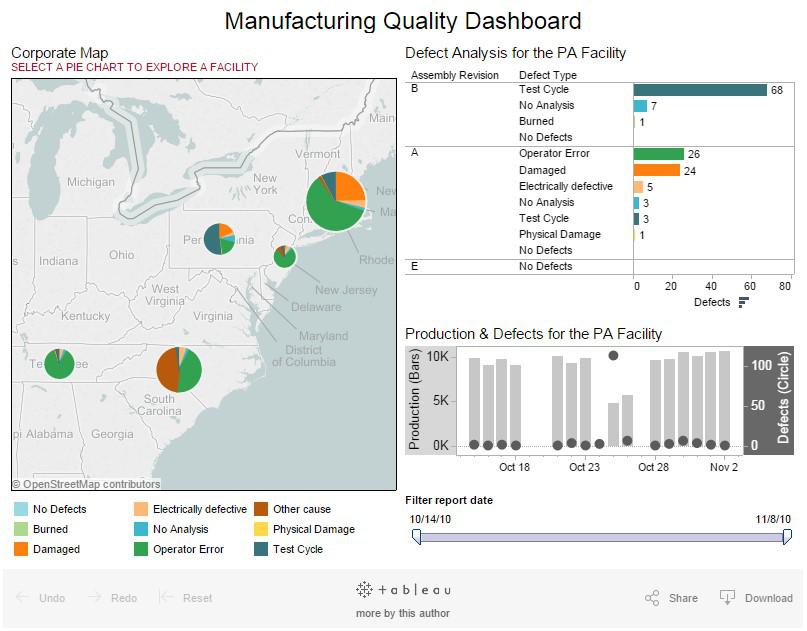
Task: Select the Tennessee pie chart
Action: point(59,362)
